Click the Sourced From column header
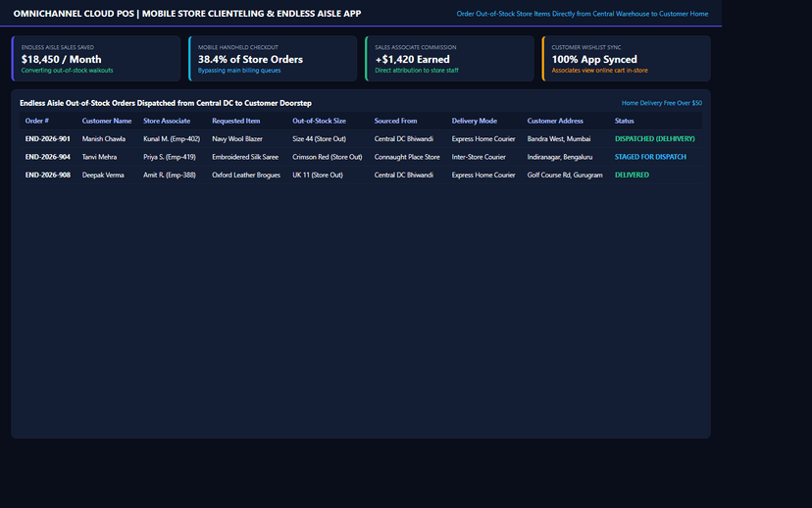Image resolution: width=812 pixels, height=508 pixels. 395,121
